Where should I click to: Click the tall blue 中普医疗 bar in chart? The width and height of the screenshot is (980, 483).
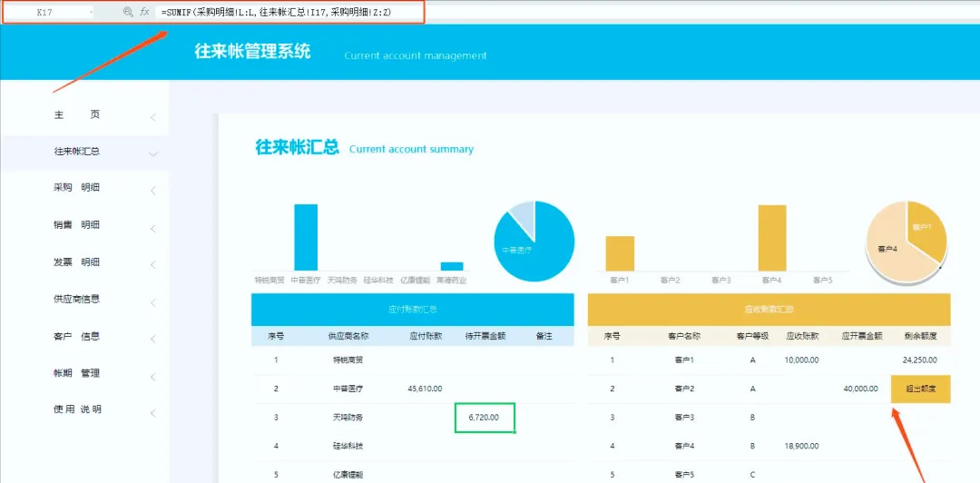click(306, 237)
